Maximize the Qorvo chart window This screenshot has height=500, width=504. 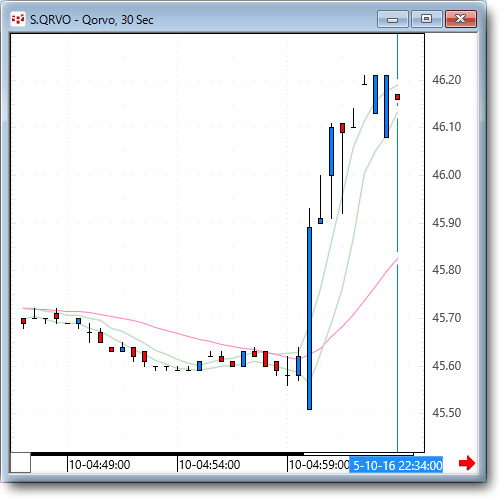(x=427, y=19)
